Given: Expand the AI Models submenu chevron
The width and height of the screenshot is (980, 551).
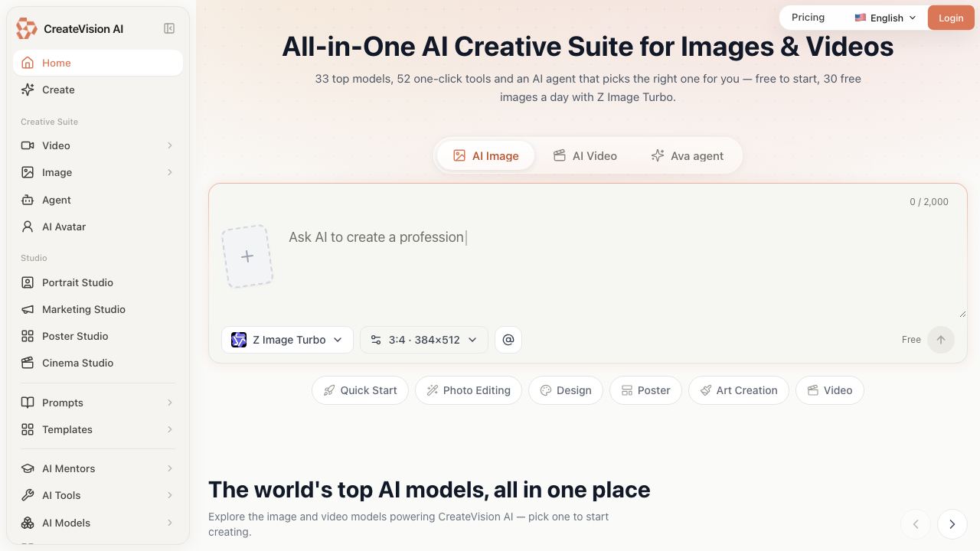Looking at the screenshot, I should click(x=170, y=523).
